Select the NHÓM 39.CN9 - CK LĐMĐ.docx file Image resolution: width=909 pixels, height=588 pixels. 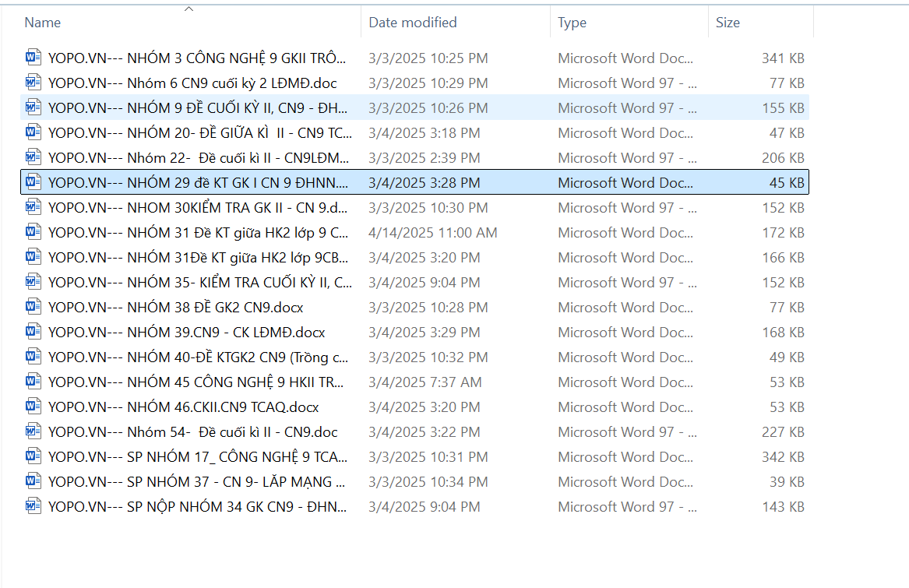tap(187, 333)
